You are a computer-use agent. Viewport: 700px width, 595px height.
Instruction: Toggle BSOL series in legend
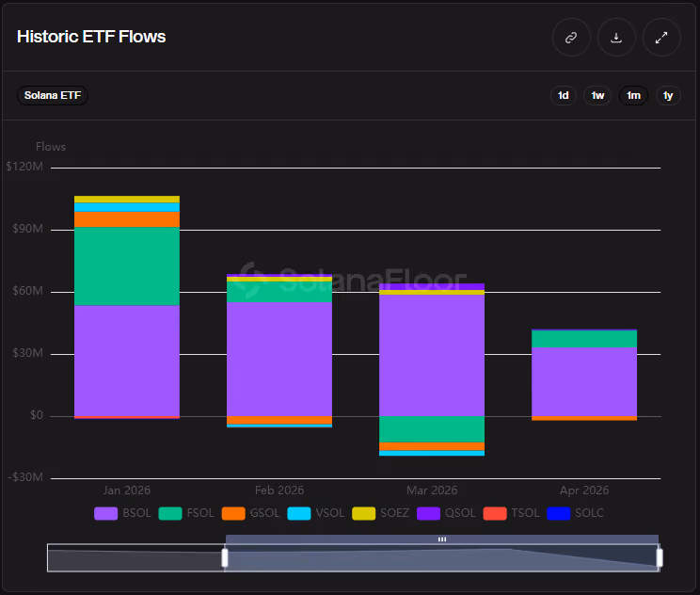tap(122, 513)
